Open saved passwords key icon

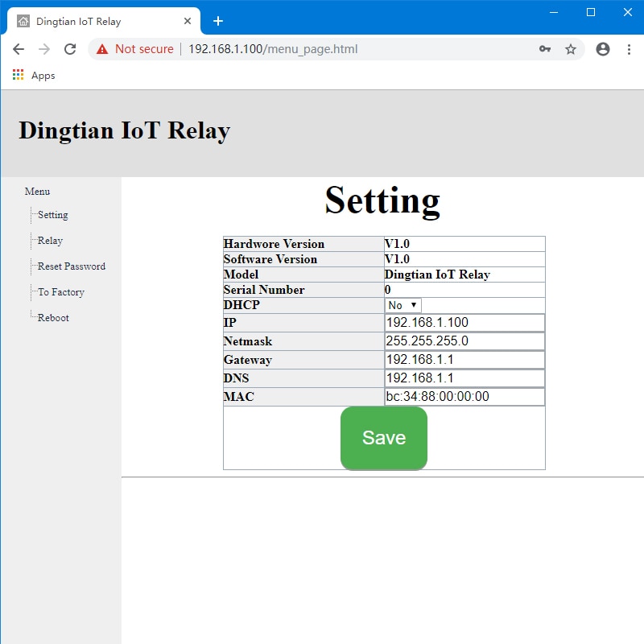pos(545,49)
